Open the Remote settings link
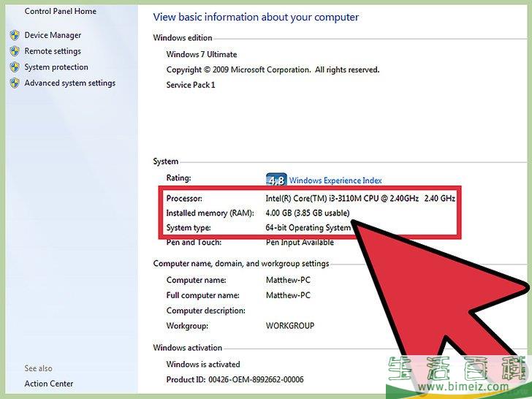Screen dimensions: 532x399 coord(53,51)
